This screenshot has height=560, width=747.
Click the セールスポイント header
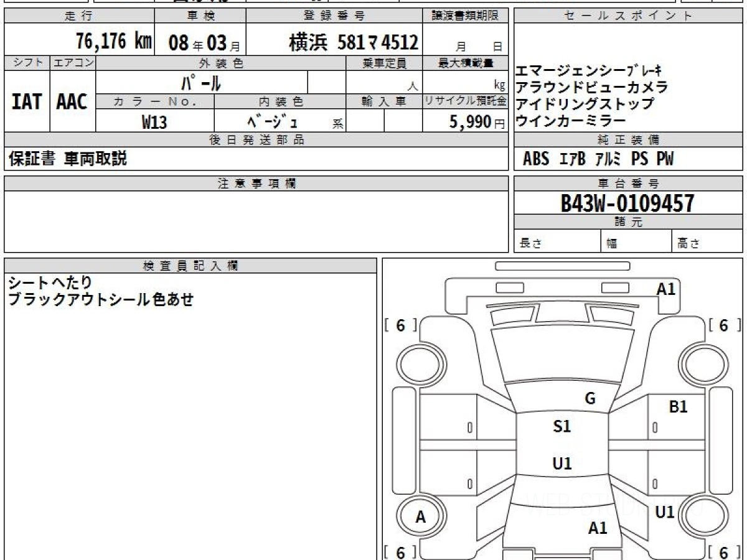(x=628, y=16)
